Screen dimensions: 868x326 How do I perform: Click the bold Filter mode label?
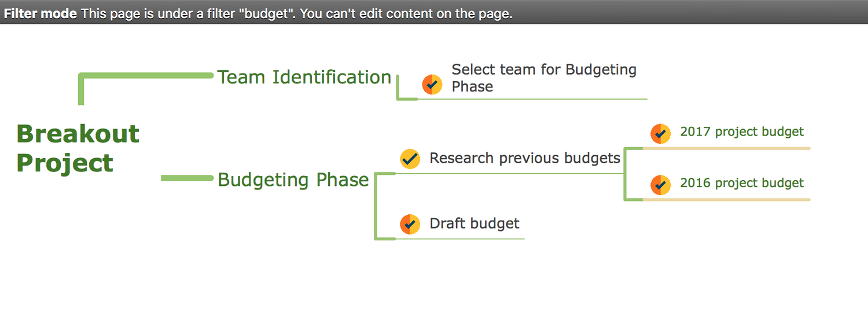coord(41,14)
